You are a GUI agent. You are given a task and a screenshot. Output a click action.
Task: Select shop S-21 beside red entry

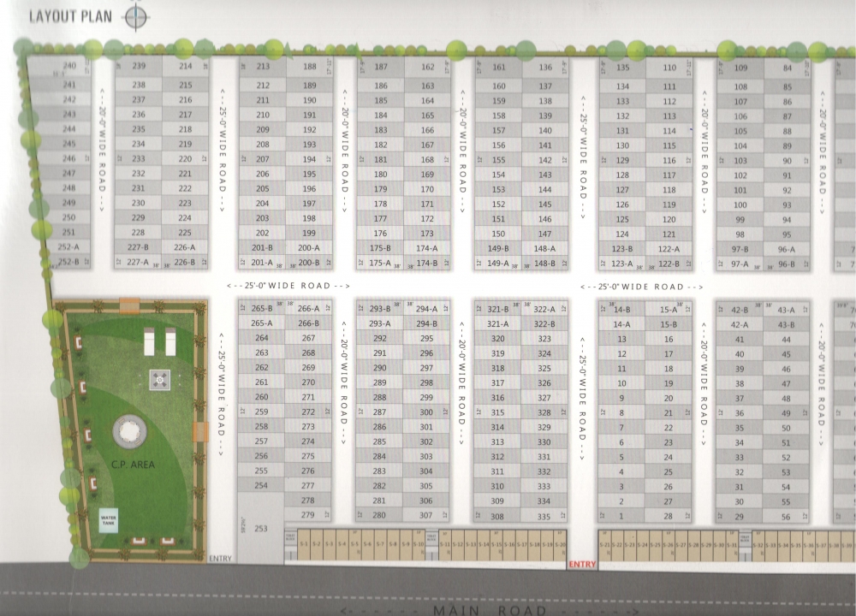605,546
